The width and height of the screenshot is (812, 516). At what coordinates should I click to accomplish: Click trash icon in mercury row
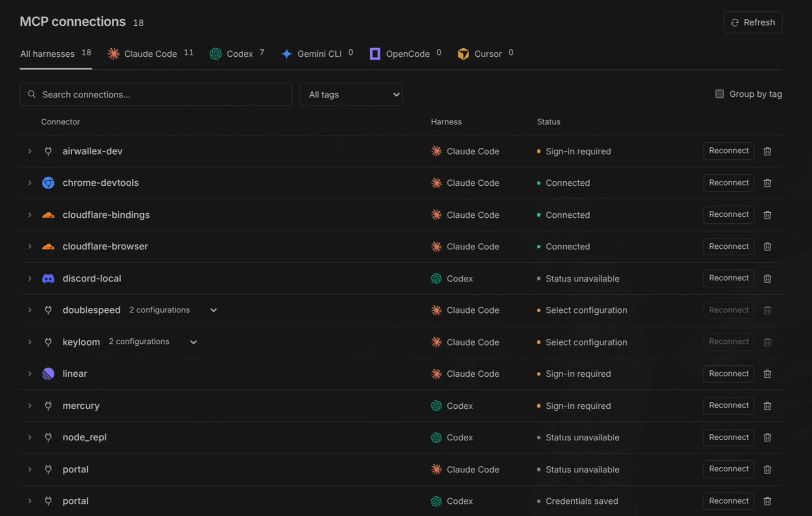767,406
